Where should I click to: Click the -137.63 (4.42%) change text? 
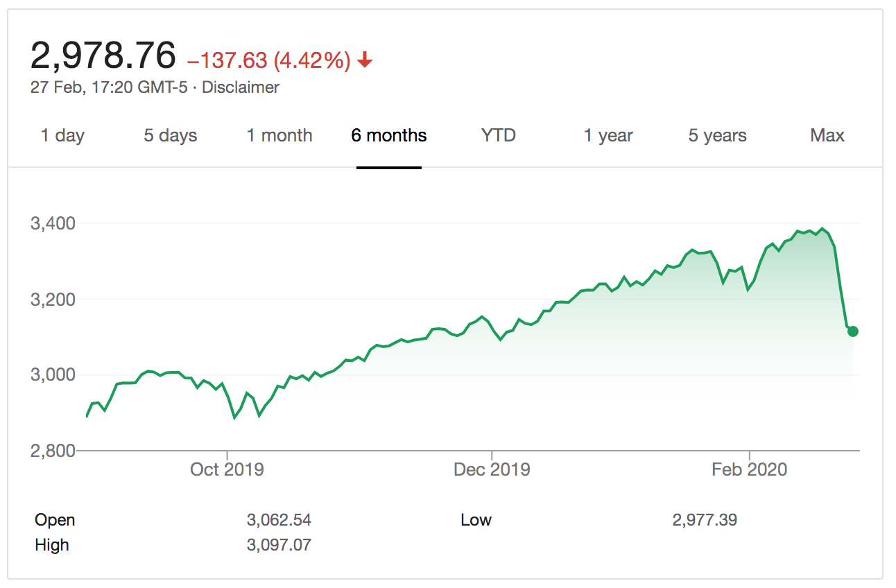click(x=269, y=61)
